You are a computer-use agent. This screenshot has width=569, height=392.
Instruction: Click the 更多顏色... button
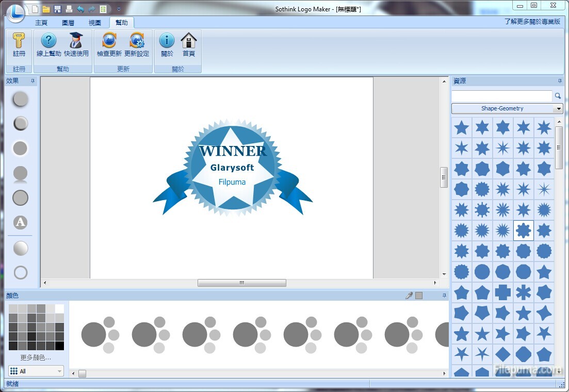click(36, 357)
